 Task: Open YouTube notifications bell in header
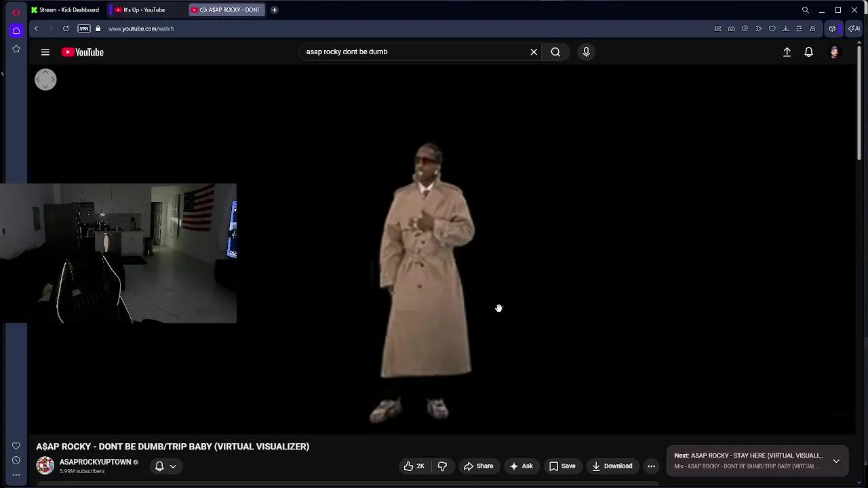pyautogui.click(x=808, y=52)
